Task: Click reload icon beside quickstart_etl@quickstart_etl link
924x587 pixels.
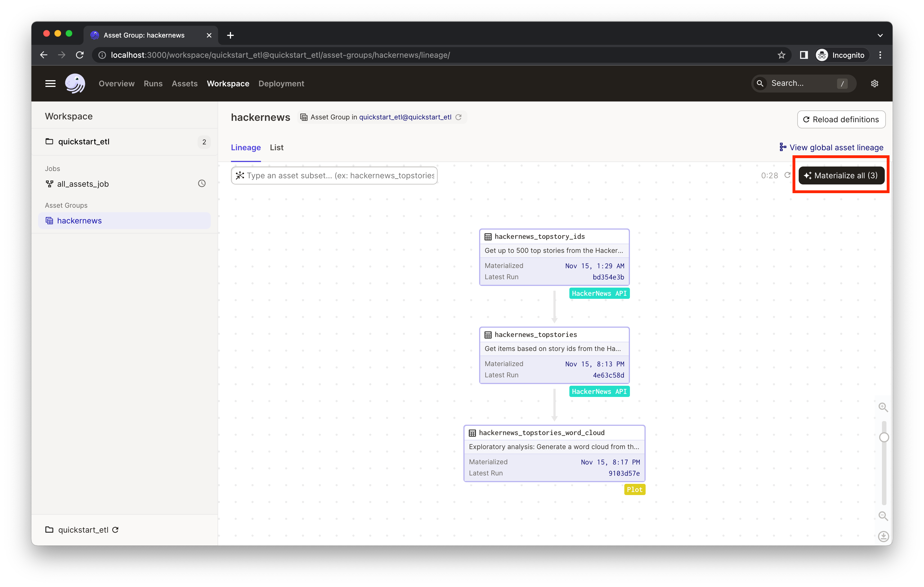Action: pyautogui.click(x=459, y=117)
